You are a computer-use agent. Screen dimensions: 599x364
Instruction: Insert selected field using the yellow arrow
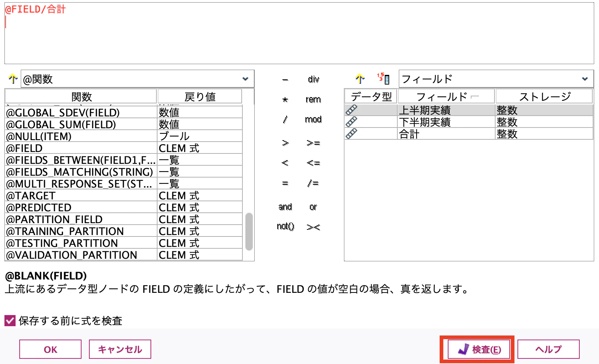(360, 79)
